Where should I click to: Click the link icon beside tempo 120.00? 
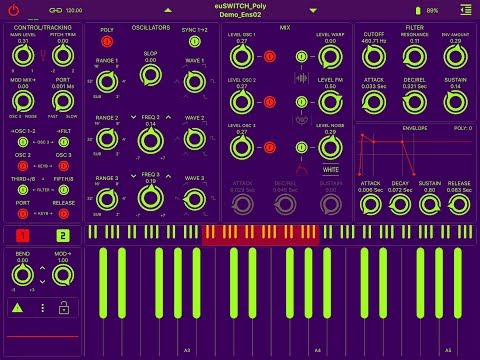tap(55, 10)
